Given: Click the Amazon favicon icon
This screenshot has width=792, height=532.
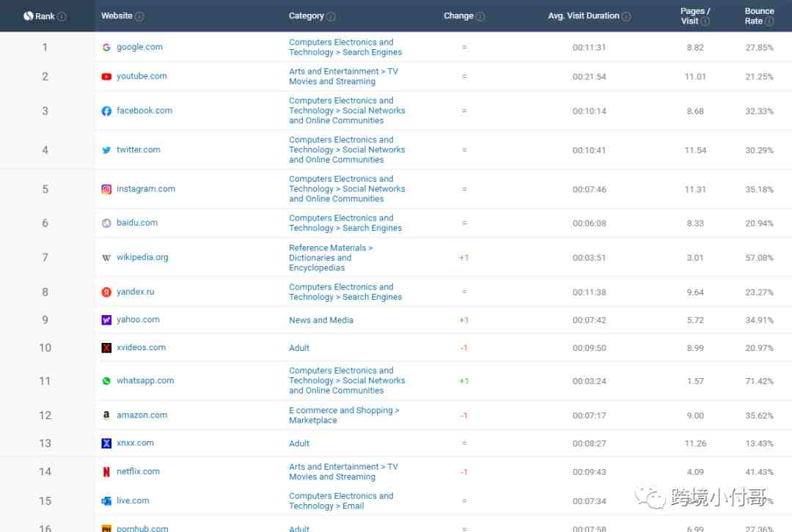Looking at the screenshot, I should [x=106, y=415].
